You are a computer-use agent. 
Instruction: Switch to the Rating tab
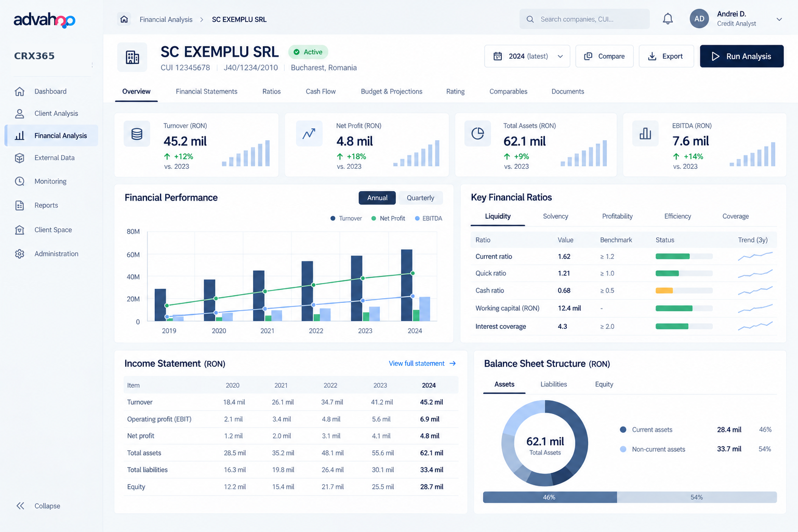click(455, 91)
